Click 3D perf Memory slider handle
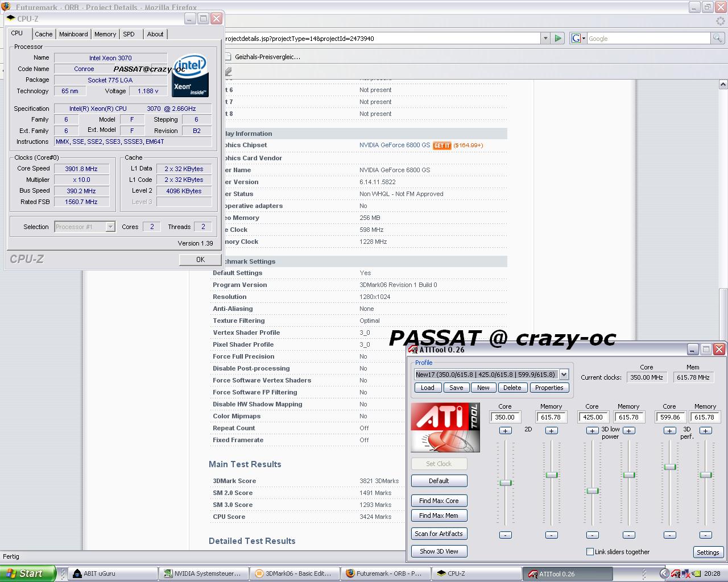 [706, 475]
